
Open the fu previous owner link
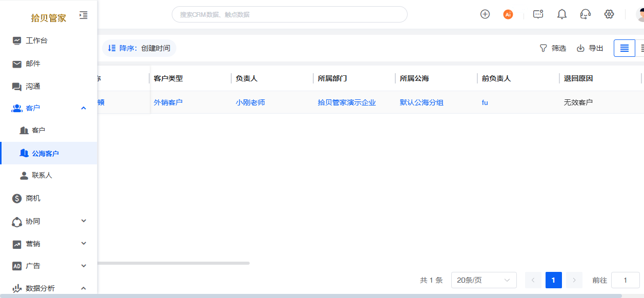[485, 102]
